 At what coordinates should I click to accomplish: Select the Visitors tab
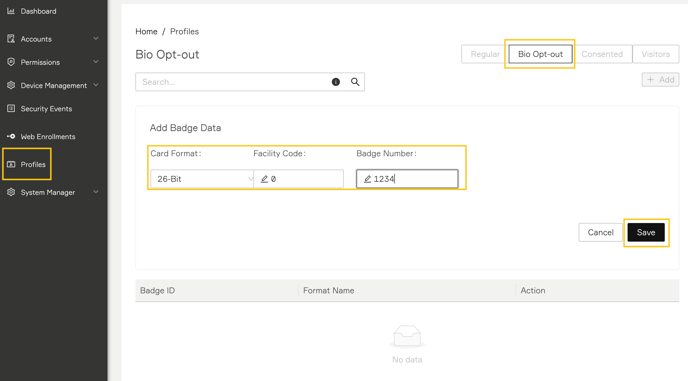tap(656, 54)
